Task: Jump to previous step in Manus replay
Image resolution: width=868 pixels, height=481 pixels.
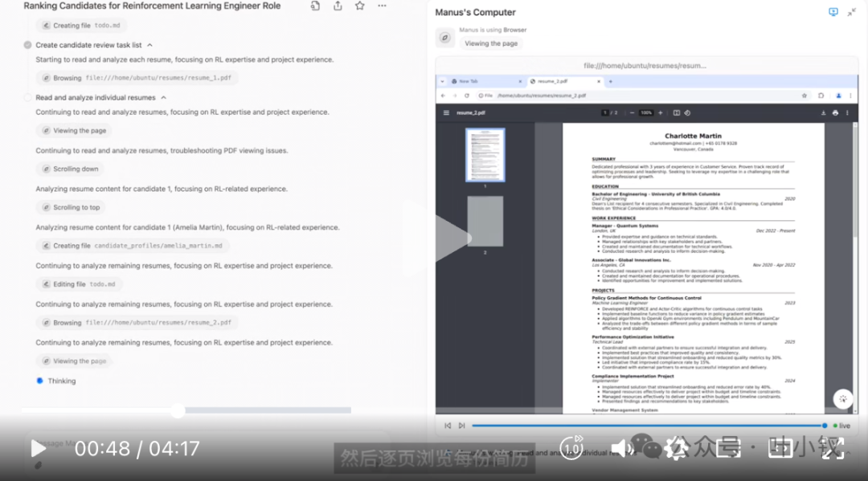Action: point(448,426)
